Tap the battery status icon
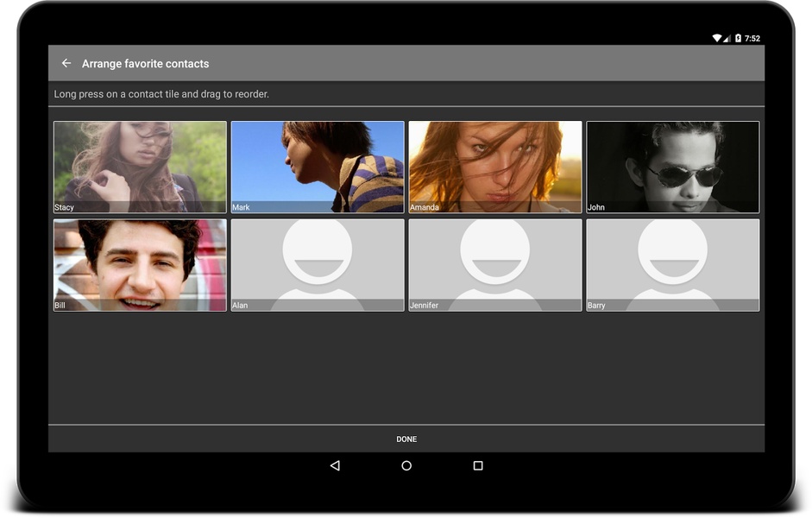 [738, 38]
